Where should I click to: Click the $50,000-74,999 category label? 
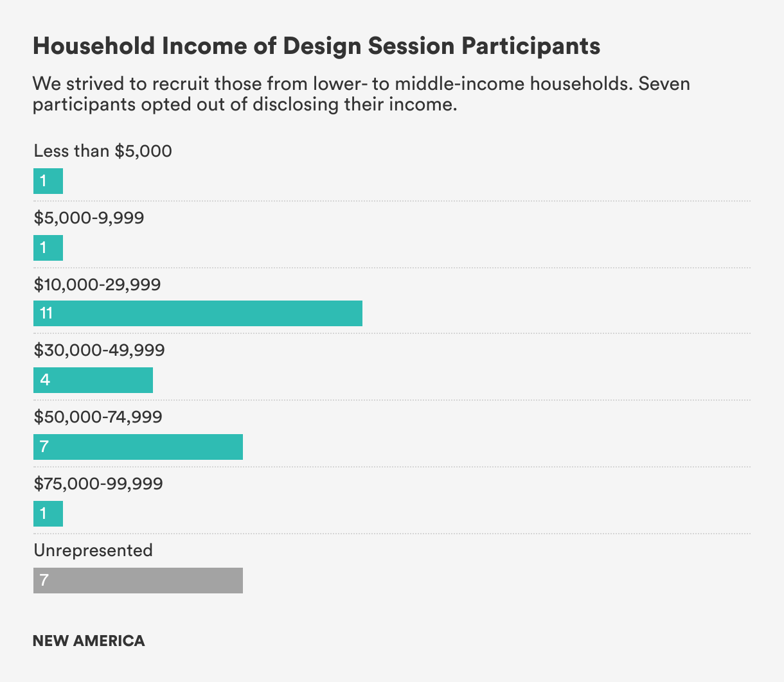98,417
